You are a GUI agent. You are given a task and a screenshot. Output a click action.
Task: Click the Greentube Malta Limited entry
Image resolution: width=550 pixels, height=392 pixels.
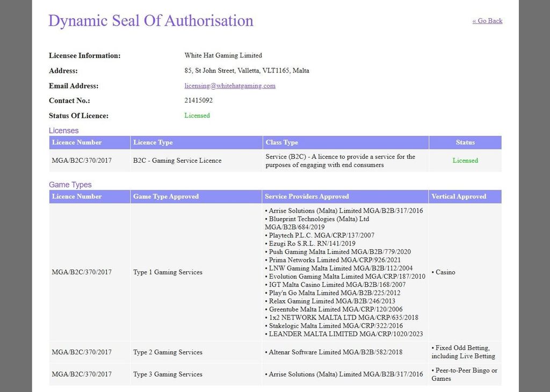334,309
